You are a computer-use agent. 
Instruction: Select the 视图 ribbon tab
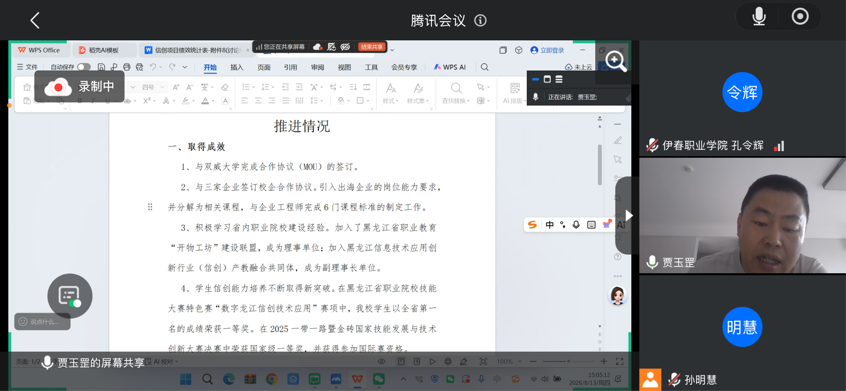click(345, 67)
